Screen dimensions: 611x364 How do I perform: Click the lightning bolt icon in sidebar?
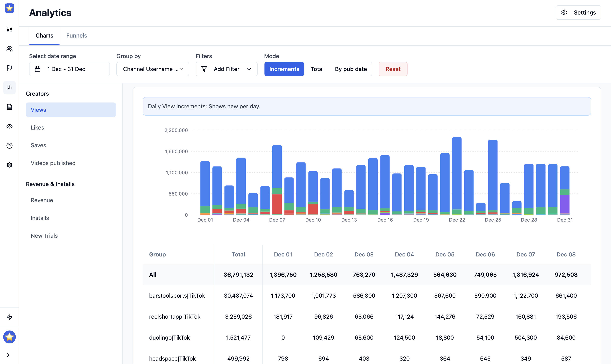coord(9,317)
